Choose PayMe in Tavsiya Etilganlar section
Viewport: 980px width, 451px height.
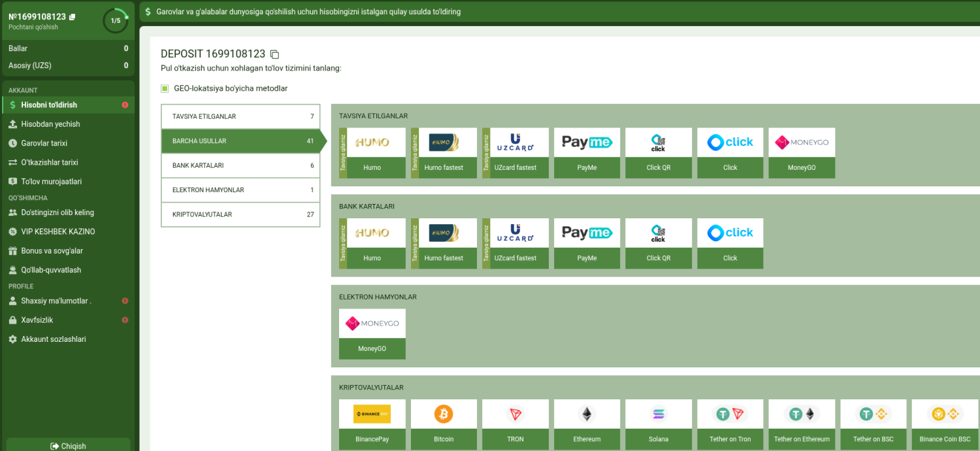[x=587, y=153]
